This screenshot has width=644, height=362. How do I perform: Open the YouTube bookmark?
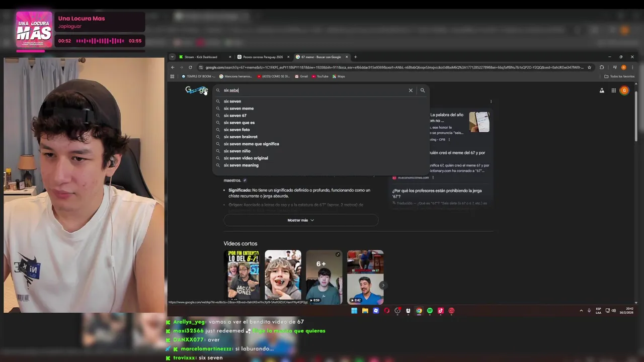(x=320, y=76)
